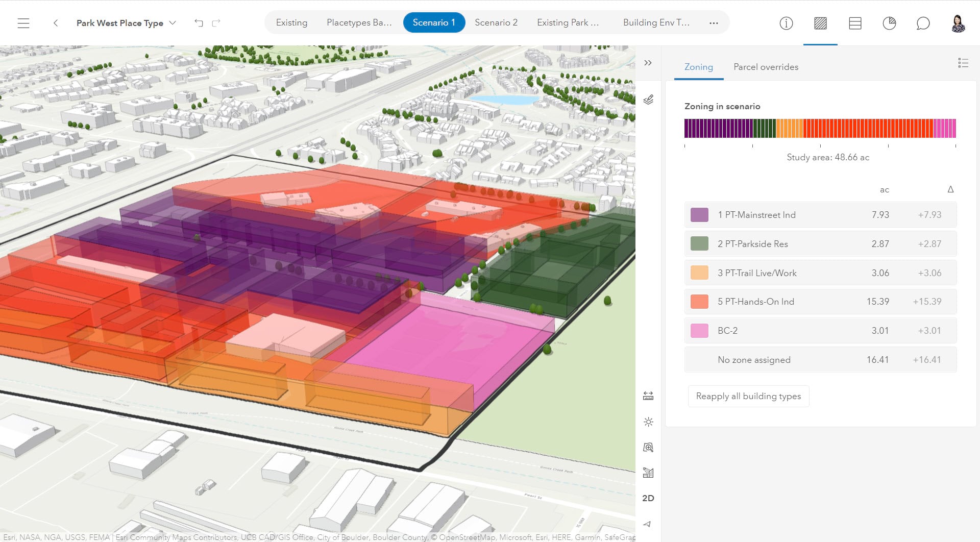Click the delta column header symbol

[950, 189]
